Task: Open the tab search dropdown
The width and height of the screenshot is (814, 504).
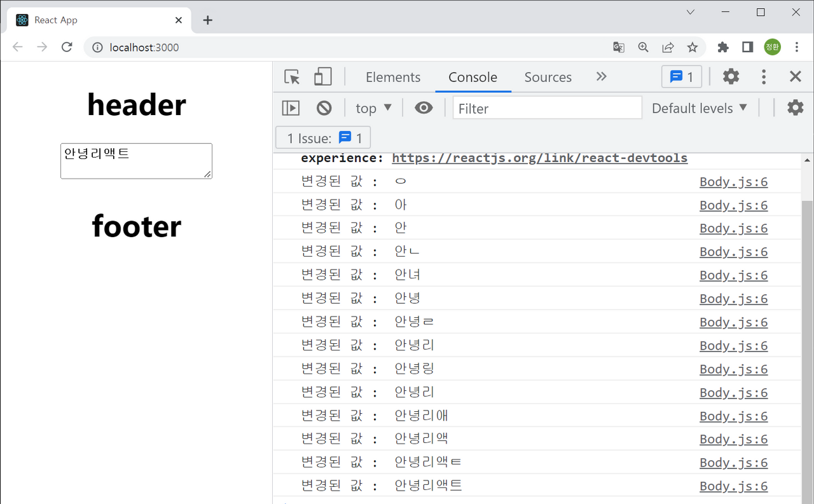Action: click(x=691, y=12)
